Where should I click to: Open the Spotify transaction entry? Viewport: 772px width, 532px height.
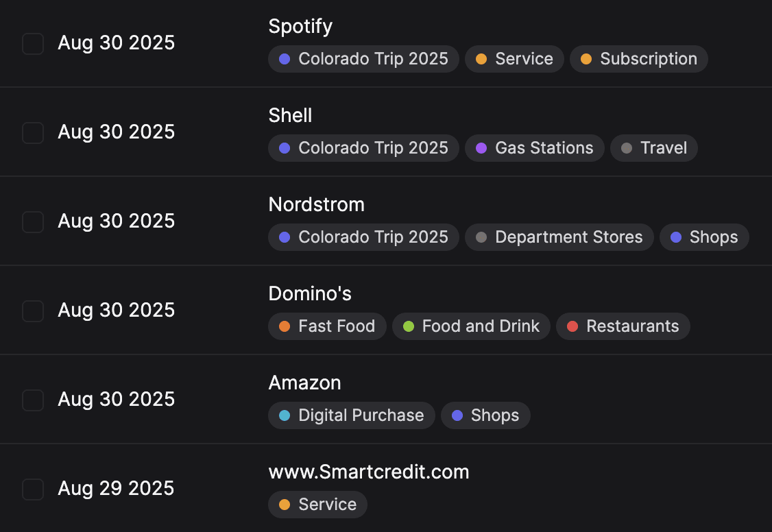[x=300, y=26]
